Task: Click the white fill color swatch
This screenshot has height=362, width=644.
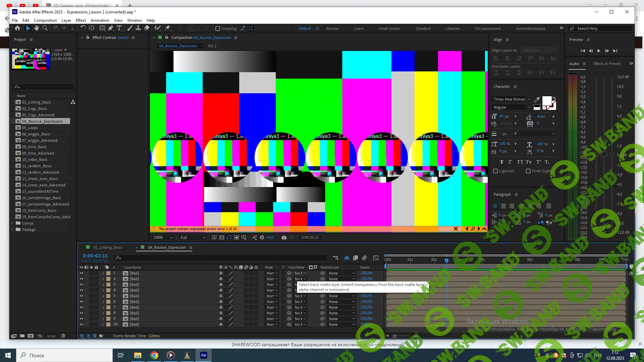Action: pos(546,101)
